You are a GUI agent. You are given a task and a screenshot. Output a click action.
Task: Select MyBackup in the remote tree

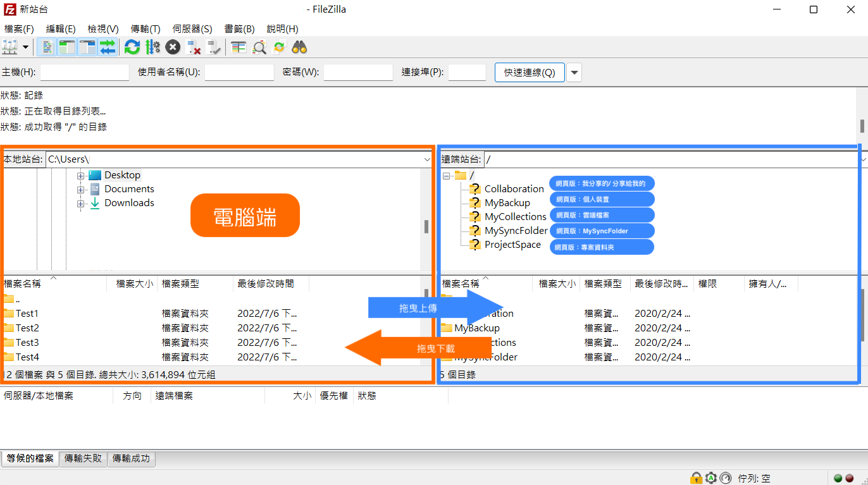507,203
